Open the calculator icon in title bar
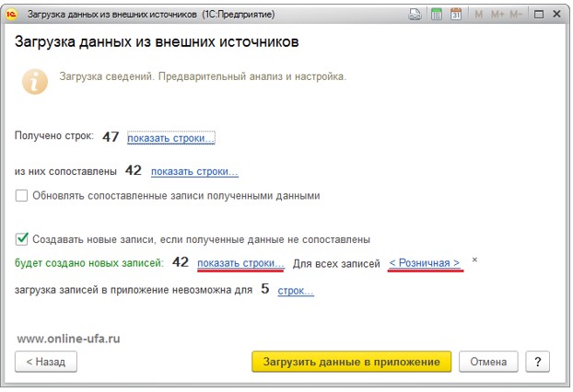Screen dimensions: 573x392 436,14
